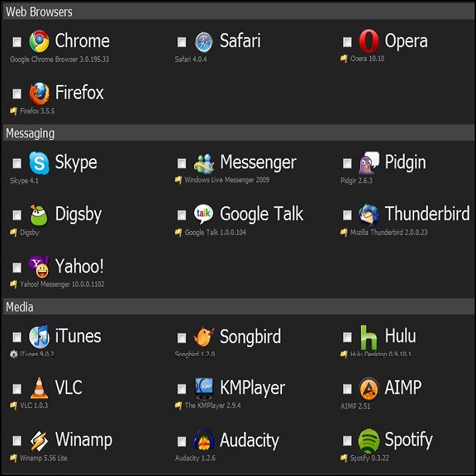Click the Google Chrome icon
The width and height of the screenshot is (476, 476).
[x=39, y=41]
